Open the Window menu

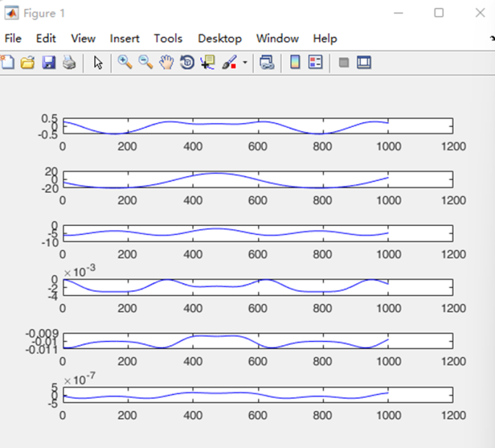coord(278,38)
